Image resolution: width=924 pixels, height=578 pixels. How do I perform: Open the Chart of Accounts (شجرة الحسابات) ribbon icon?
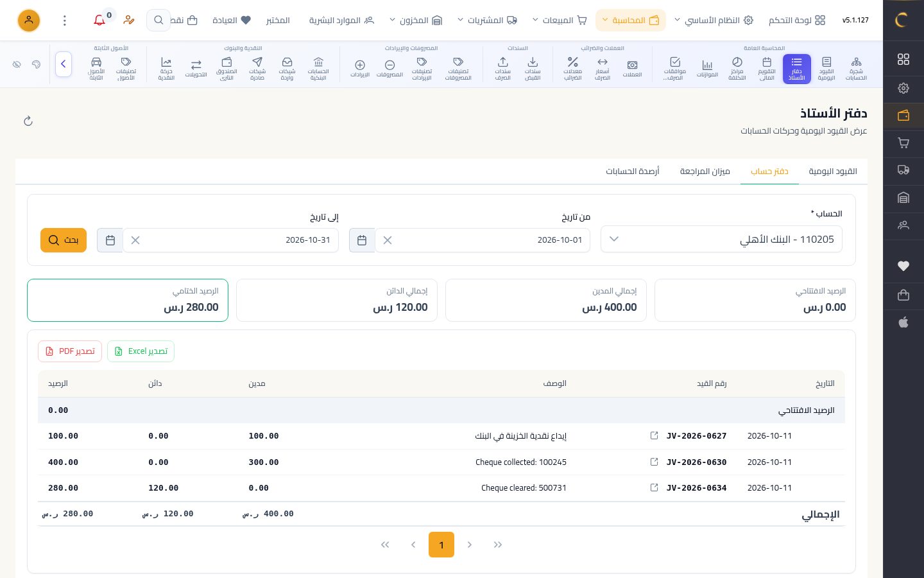(x=856, y=69)
